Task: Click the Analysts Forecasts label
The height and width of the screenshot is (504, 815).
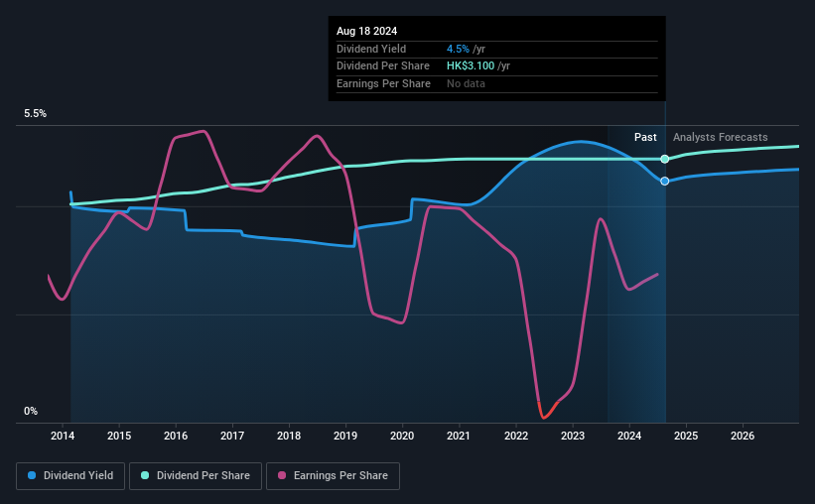Action: click(x=721, y=137)
